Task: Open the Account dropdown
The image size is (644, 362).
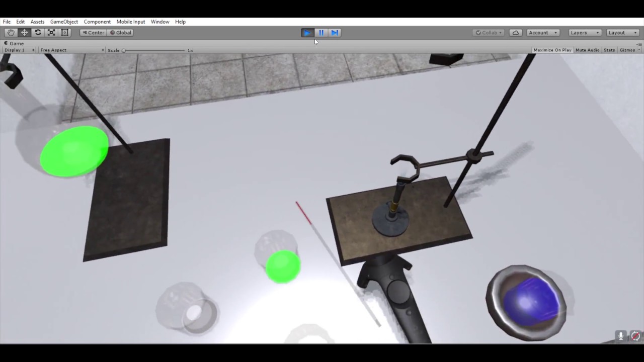Action: coord(543,33)
